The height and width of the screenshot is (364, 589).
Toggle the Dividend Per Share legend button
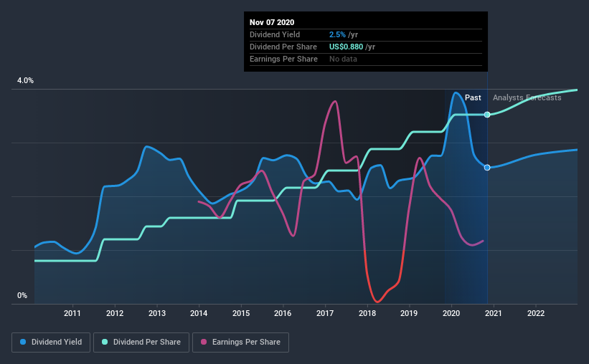point(141,343)
